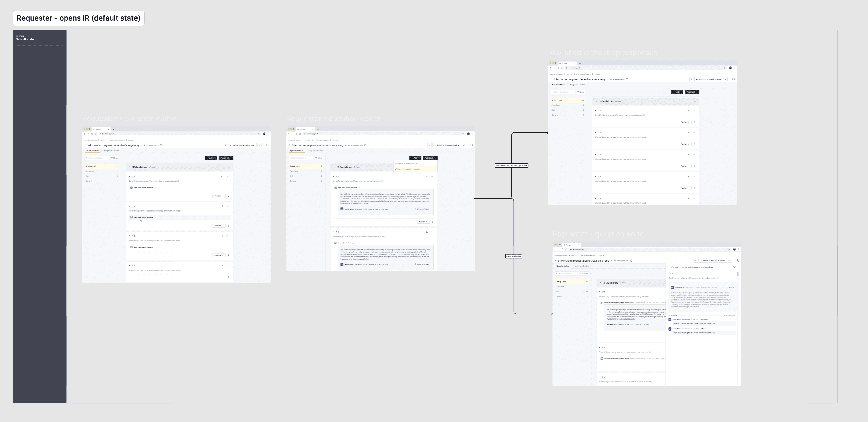
Task: Switch to Response Tracker tab in leftmost mockup
Action: tap(111, 151)
